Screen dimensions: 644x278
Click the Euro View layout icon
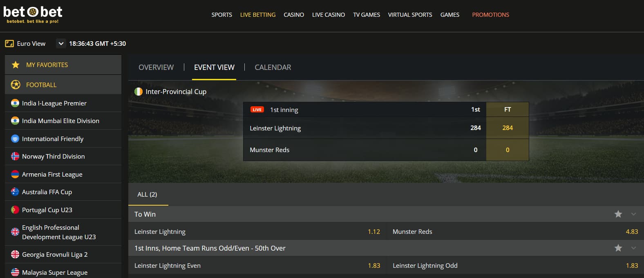click(9, 43)
